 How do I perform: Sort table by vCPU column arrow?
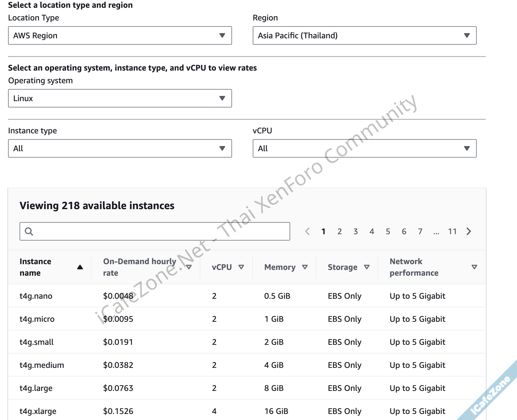tap(241, 267)
